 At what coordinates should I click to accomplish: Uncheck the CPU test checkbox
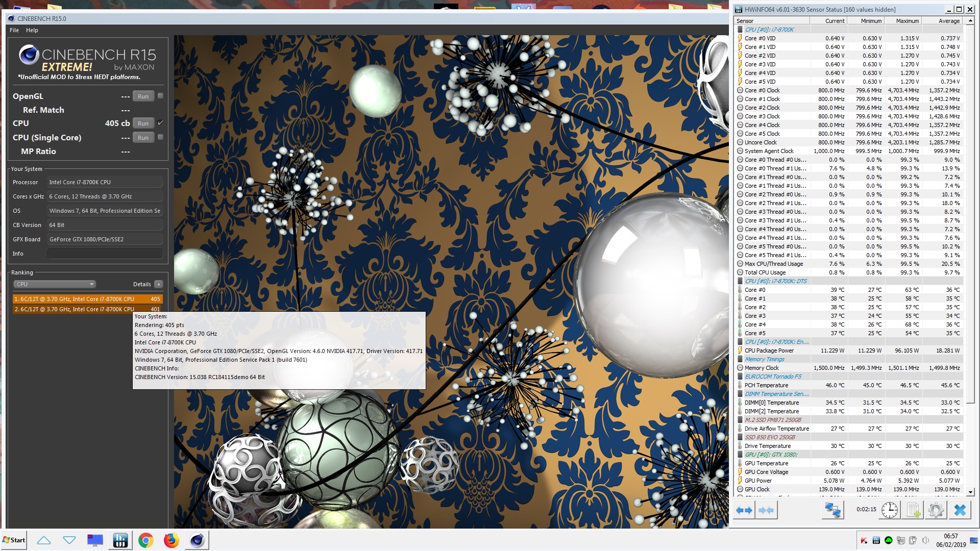click(x=160, y=123)
